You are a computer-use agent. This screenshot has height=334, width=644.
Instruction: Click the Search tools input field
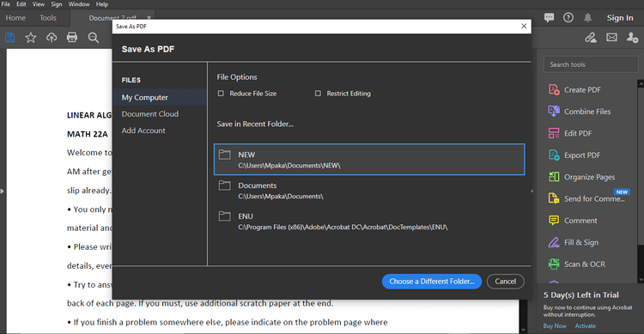click(x=591, y=64)
